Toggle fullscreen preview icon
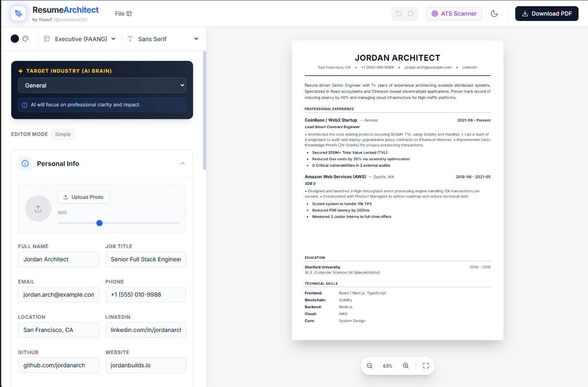Image resolution: width=588 pixels, height=387 pixels. [426, 366]
